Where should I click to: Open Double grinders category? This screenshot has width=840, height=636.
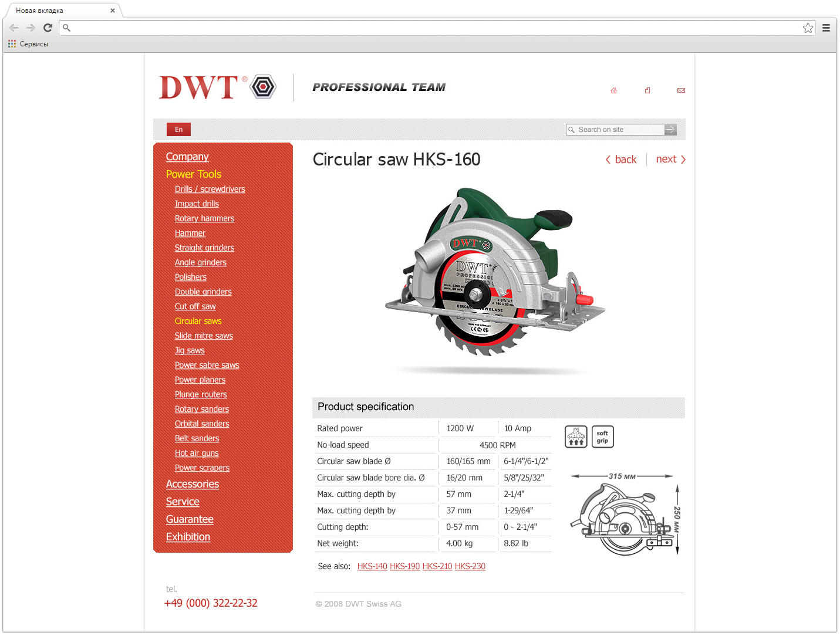[203, 292]
